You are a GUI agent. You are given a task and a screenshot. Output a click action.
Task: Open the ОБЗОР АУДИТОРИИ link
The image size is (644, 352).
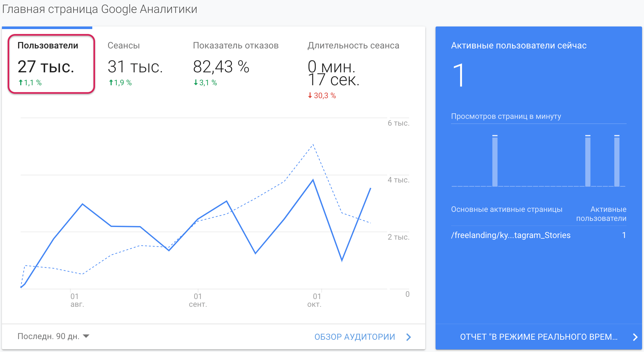tap(355, 337)
